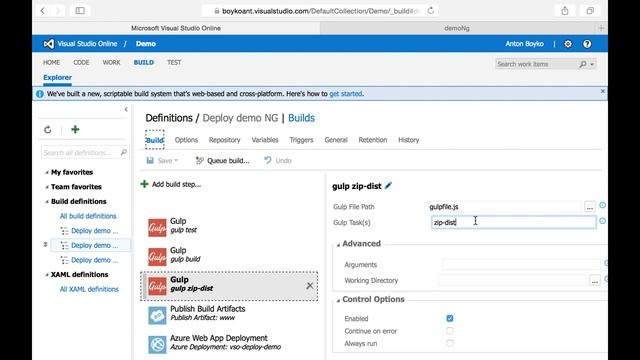Viewport: 640px width, 360px height.
Task: Open the browser tabs overview icon
Action: (x=590, y=11)
